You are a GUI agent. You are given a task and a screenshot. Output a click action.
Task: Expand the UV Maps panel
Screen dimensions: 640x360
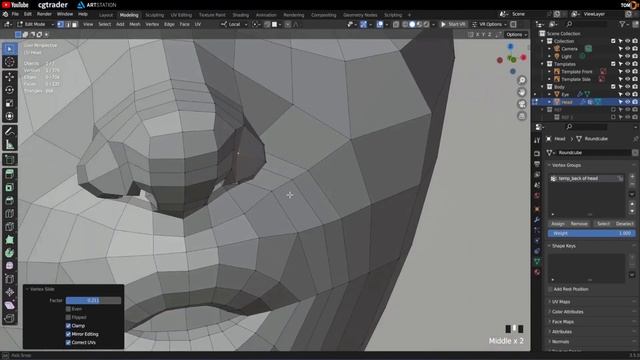[x=561, y=302]
